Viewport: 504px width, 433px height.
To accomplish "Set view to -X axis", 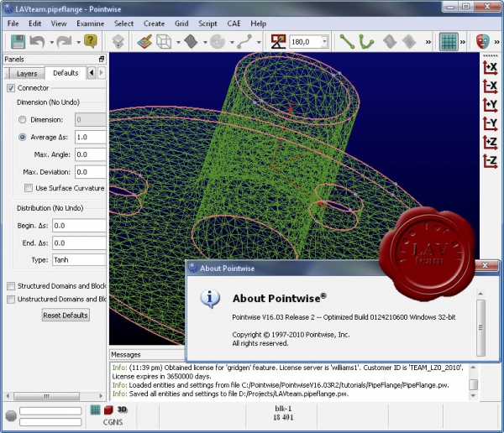I will (491, 86).
